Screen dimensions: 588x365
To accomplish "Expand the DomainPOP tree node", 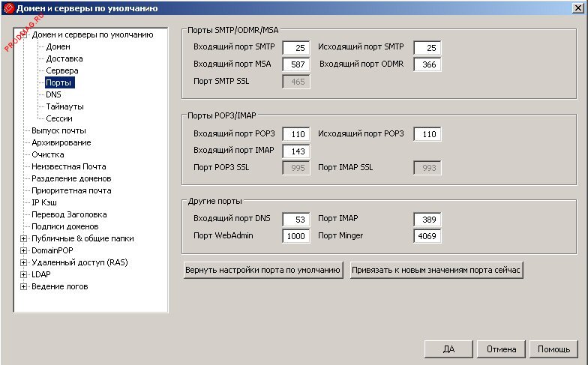I will point(23,250).
